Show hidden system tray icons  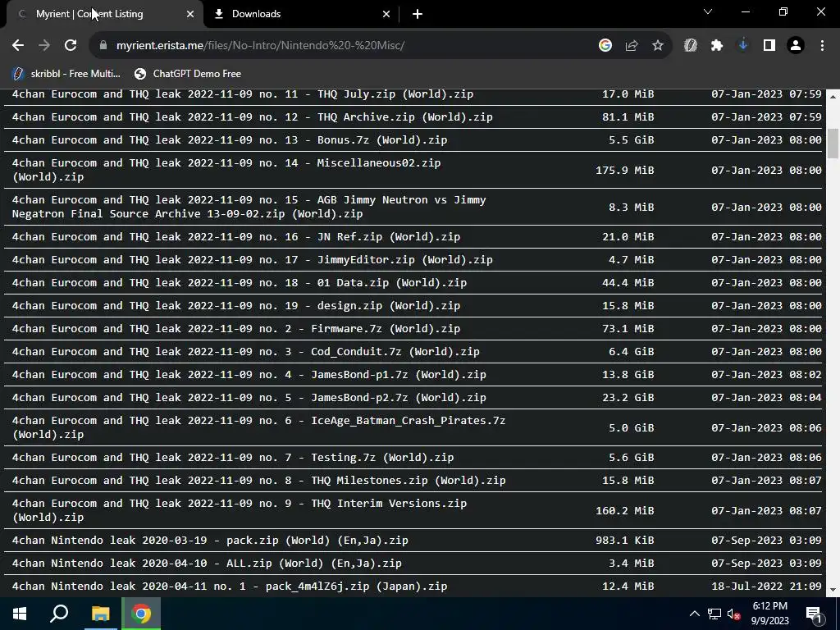(694, 614)
